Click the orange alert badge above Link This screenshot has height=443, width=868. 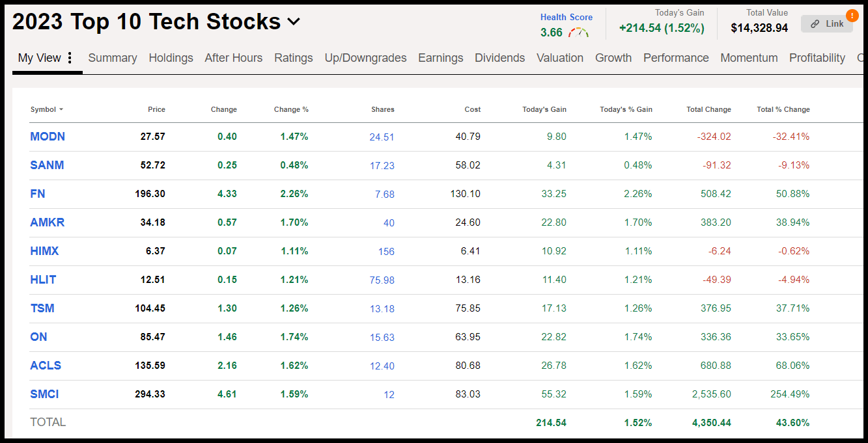[852, 15]
